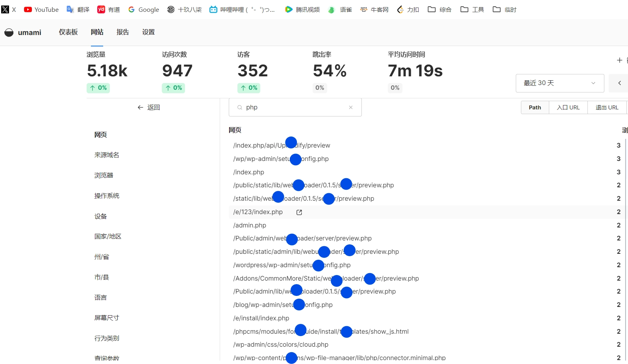This screenshot has width=628, height=364.
Task: Open the 工具 bookmarks folder
Action: pyautogui.click(x=472, y=9)
